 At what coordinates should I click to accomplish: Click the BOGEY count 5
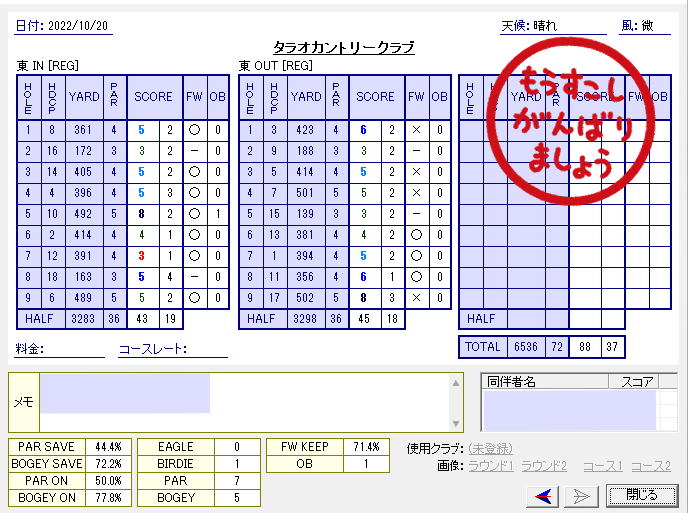tap(237, 498)
